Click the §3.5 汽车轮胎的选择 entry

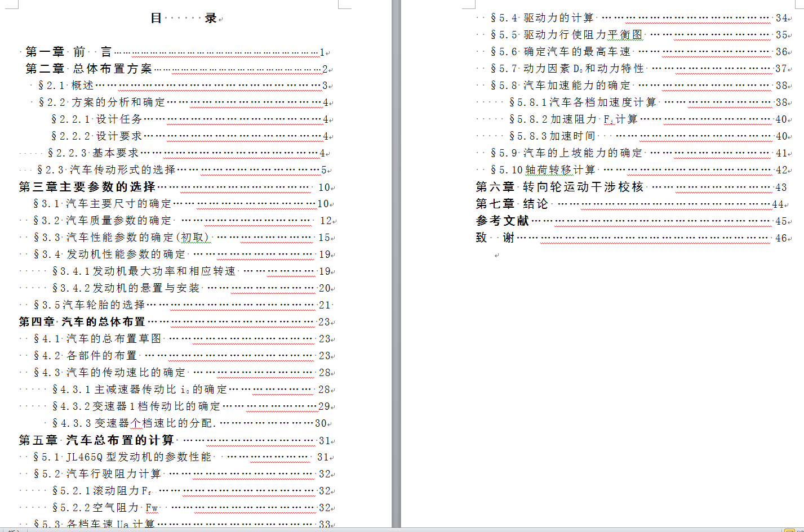coord(182,305)
